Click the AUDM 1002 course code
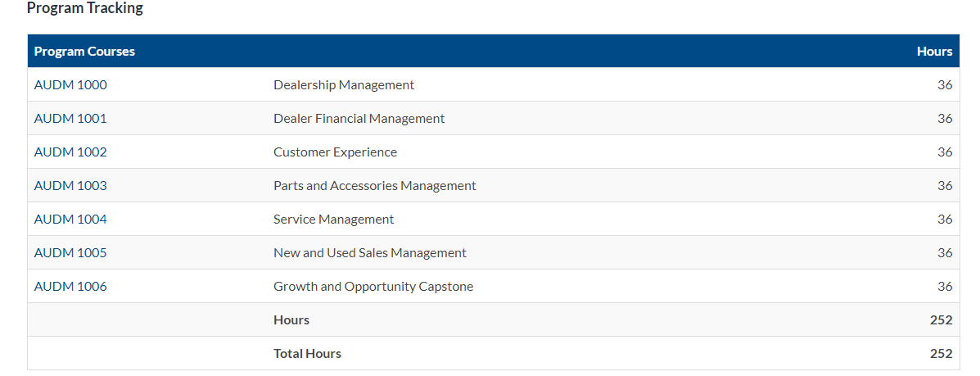This screenshot has height=376, width=980. [70, 152]
